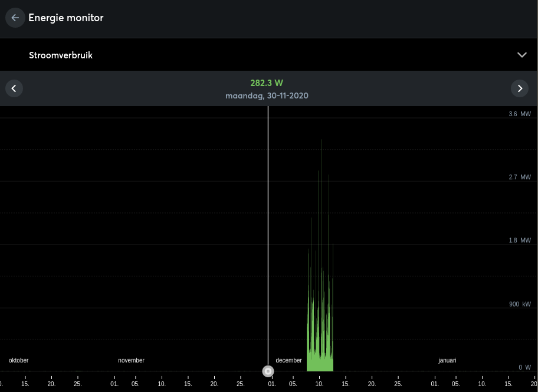
Task: Click the januari month label
Action: tap(447, 360)
